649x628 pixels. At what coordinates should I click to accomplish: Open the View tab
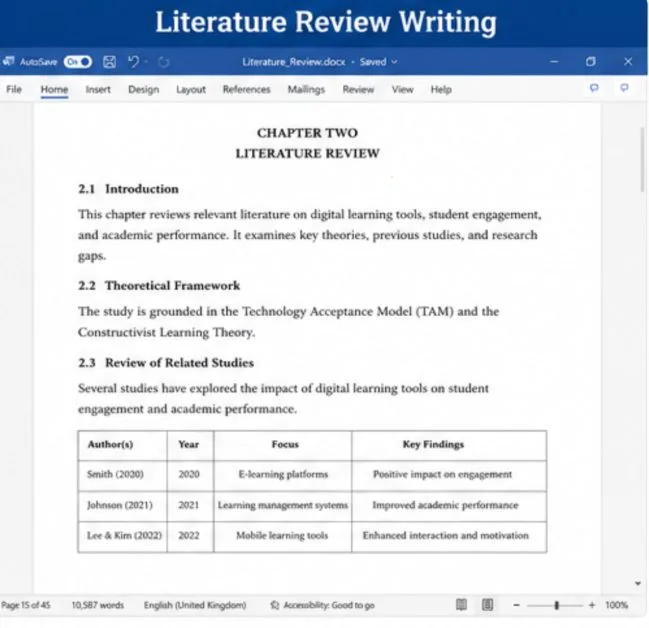pyautogui.click(x=402, y=89)
